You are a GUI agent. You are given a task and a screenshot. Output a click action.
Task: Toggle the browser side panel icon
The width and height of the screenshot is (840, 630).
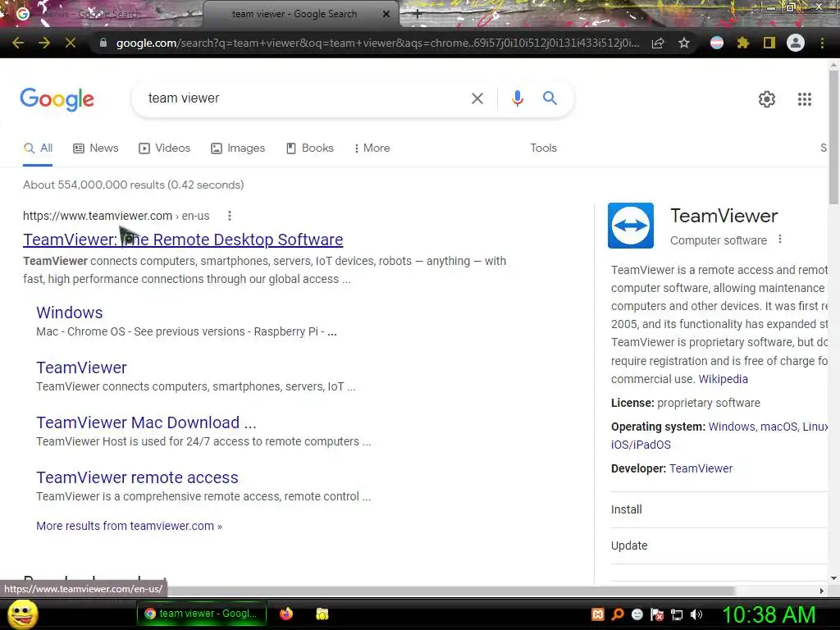click(x=769, y=43)
